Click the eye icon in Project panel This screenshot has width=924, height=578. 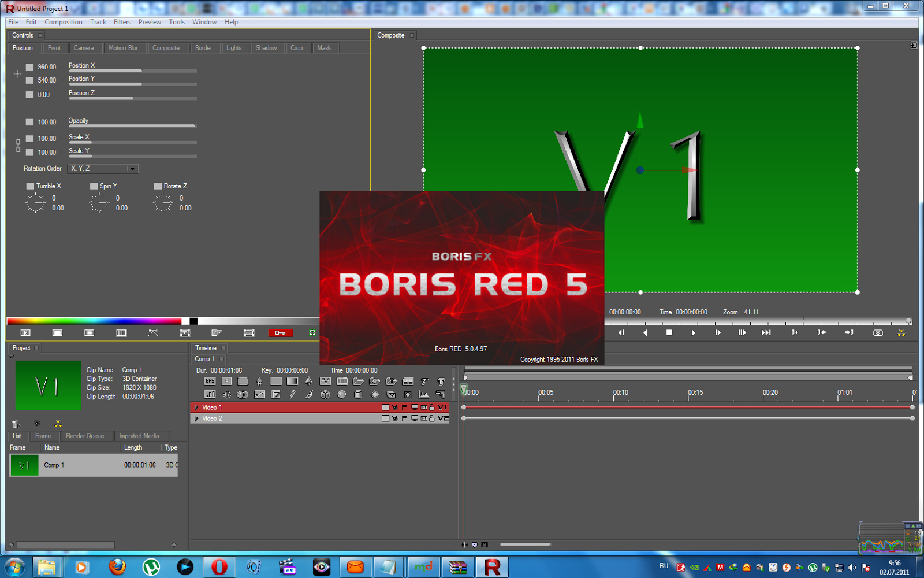pyautogui.click(x=37, y=424)
